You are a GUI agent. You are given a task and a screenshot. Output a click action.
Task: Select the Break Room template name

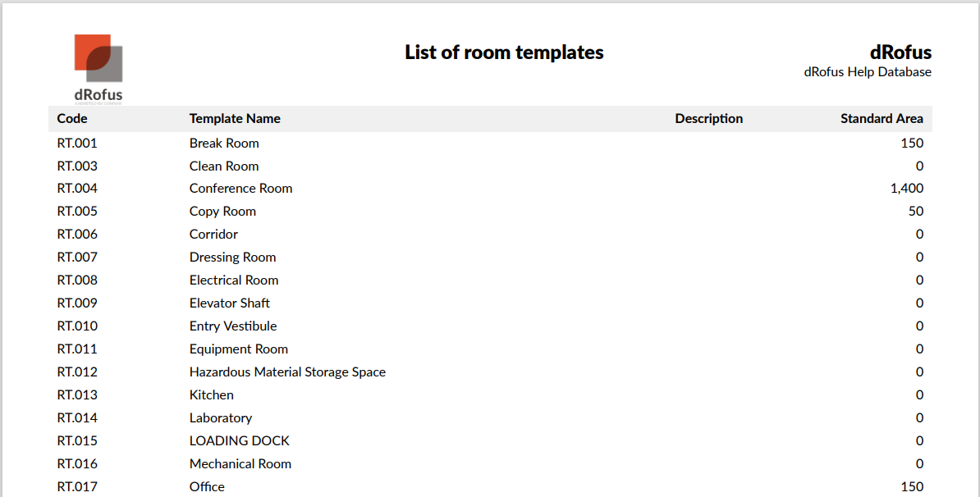pyautogui.click(x=224, y=143)
